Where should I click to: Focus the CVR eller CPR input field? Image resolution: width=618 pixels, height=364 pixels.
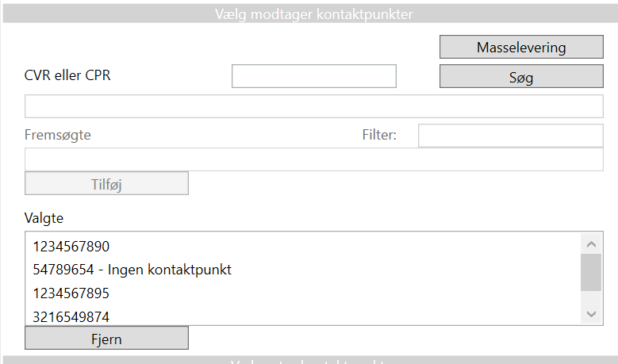313,76
